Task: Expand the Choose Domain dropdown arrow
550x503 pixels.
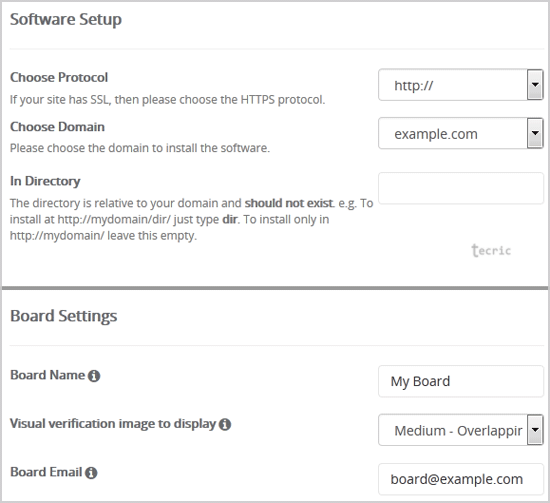Action: 535,133
